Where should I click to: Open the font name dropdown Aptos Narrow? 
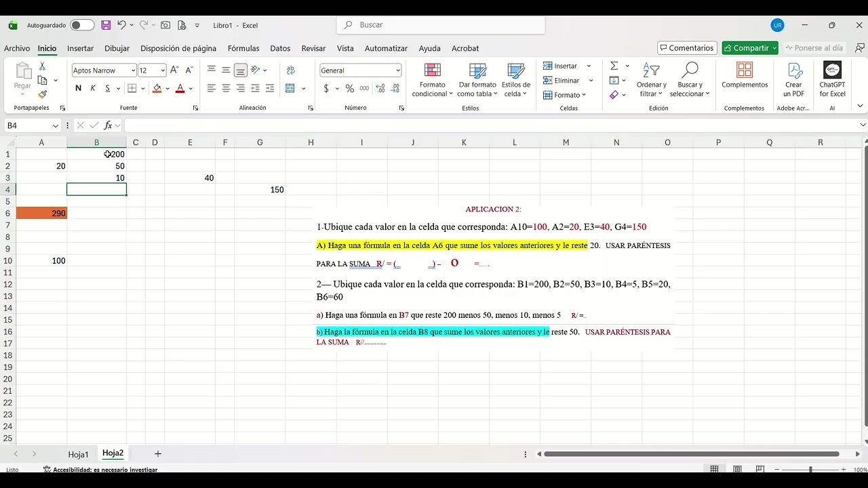pos(133,70)
